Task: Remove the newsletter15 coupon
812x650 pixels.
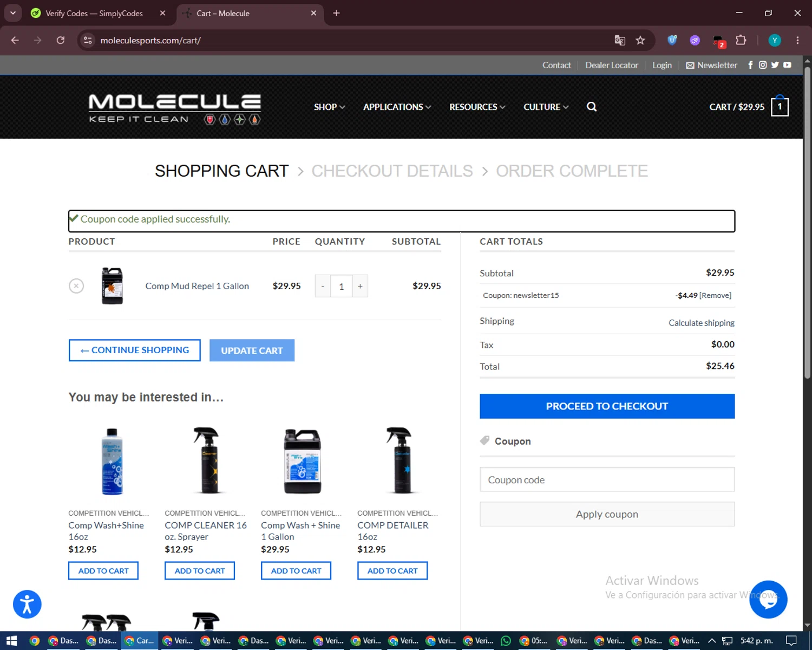Action: (715, 295)
